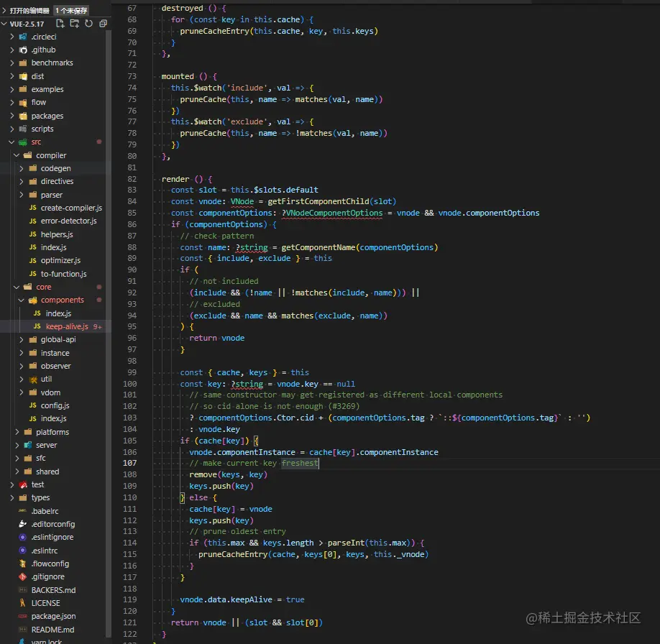Open README.md file
Screen dimensions: 660x644
point(52,630)
